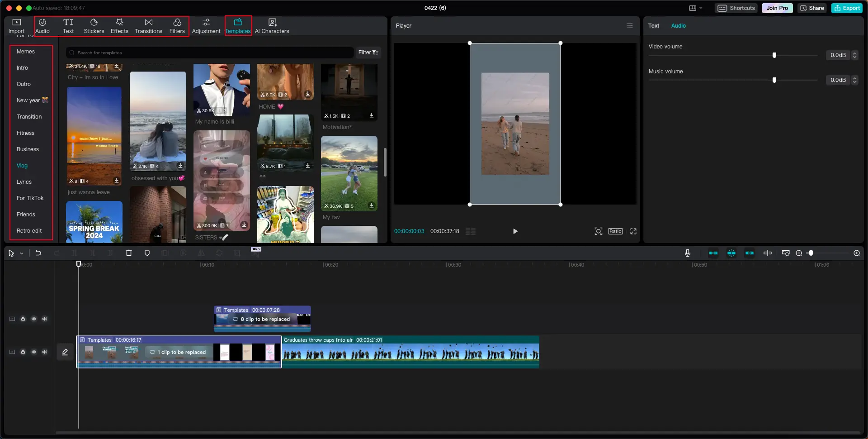Select the Stickers panel icon
Screen dimensions: 868x439
[94, 26]
